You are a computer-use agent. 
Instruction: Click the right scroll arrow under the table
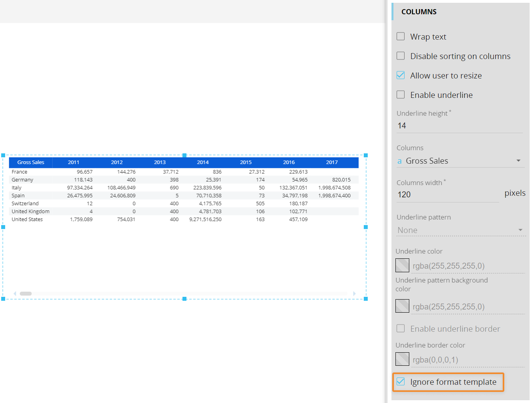click(x=354, y=294)
